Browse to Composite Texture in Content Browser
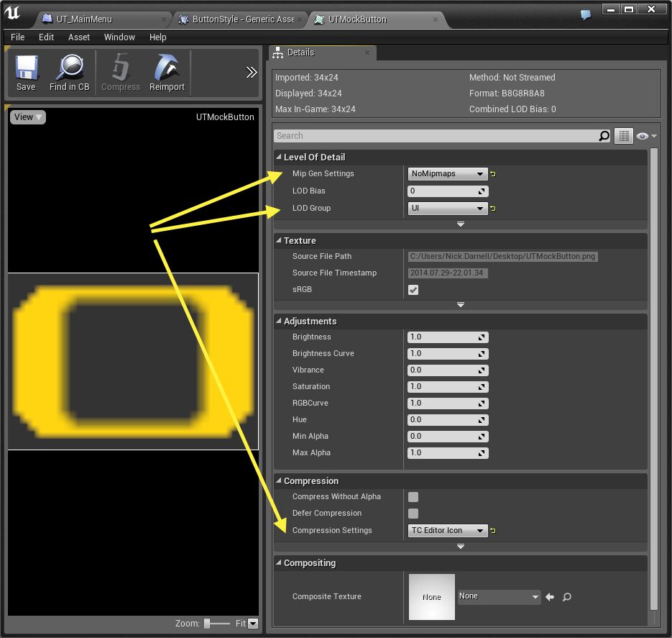The width and height of the screenshot is (672, 638). coord(567,597)
